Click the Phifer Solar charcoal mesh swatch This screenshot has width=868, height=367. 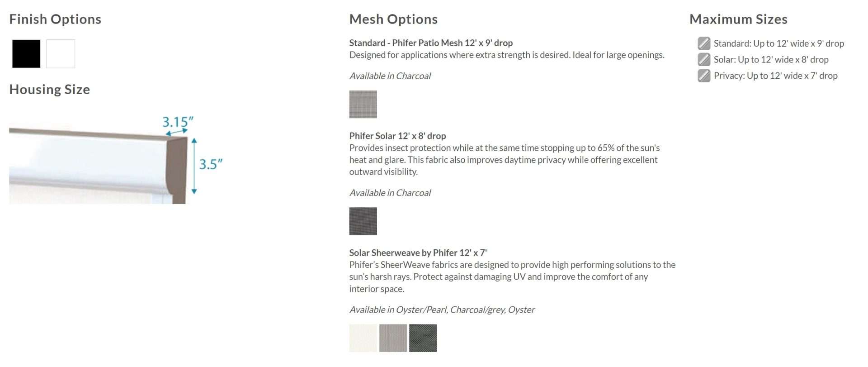pyautogui.click(x=363, y=221)
